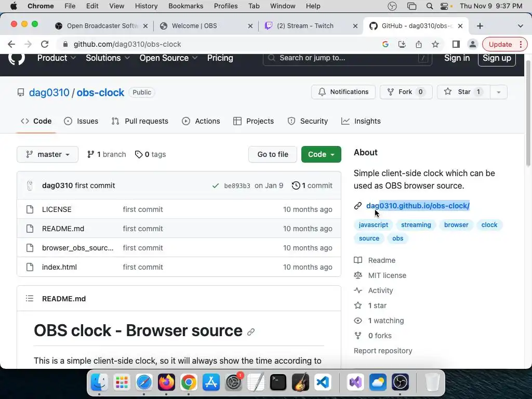
Task: Click the Notifications button
Action: [x=343, y=92]
